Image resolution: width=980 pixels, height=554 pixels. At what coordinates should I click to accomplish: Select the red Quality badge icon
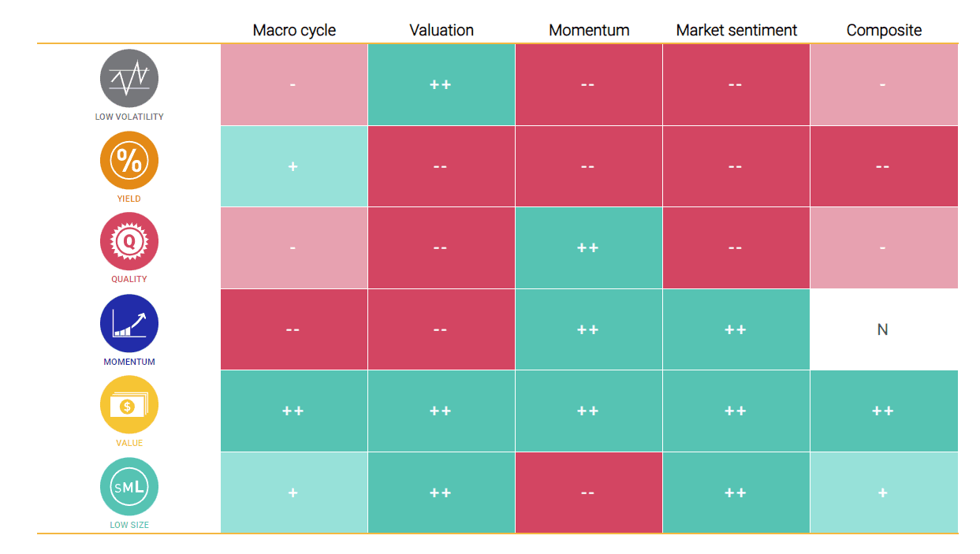click(x=129, y=241)
